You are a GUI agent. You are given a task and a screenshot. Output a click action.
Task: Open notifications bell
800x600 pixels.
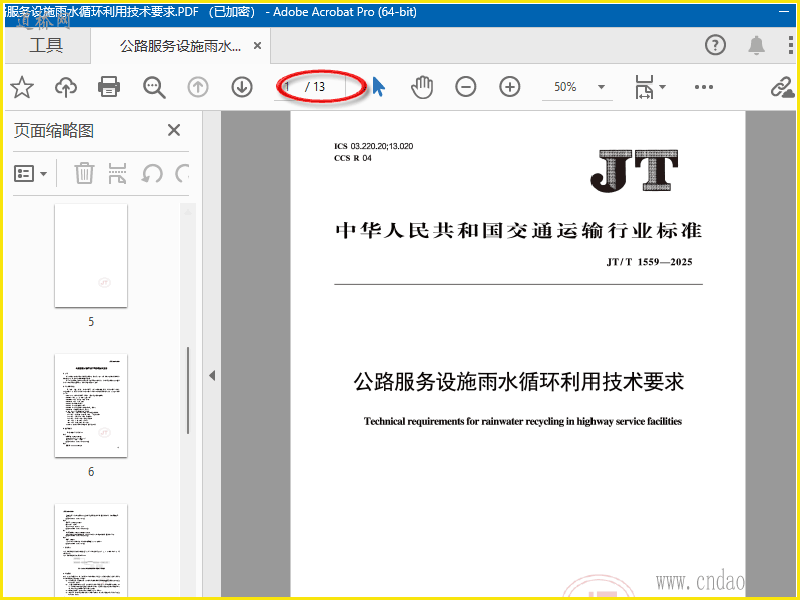756,45
